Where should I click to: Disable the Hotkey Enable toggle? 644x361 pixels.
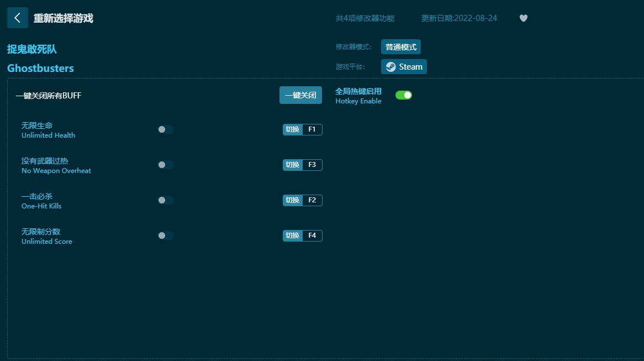pyautogui.click(x=403, y=96)
